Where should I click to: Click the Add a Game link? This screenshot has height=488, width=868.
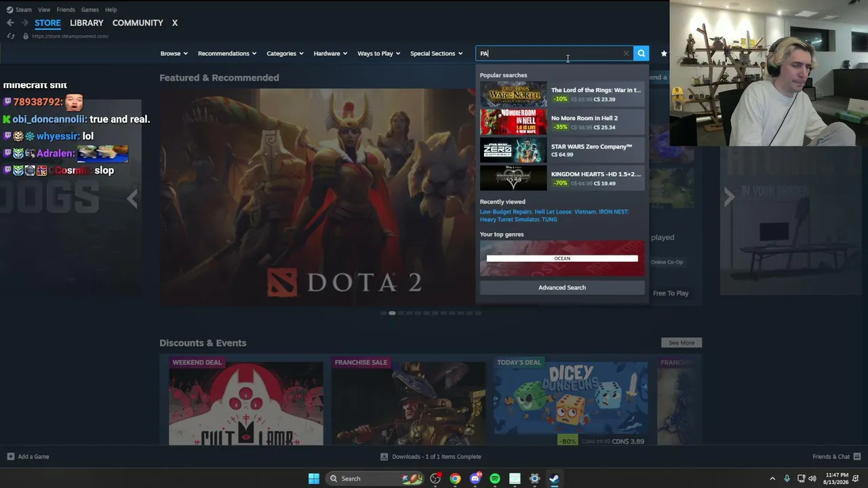[x=33, y=457]
